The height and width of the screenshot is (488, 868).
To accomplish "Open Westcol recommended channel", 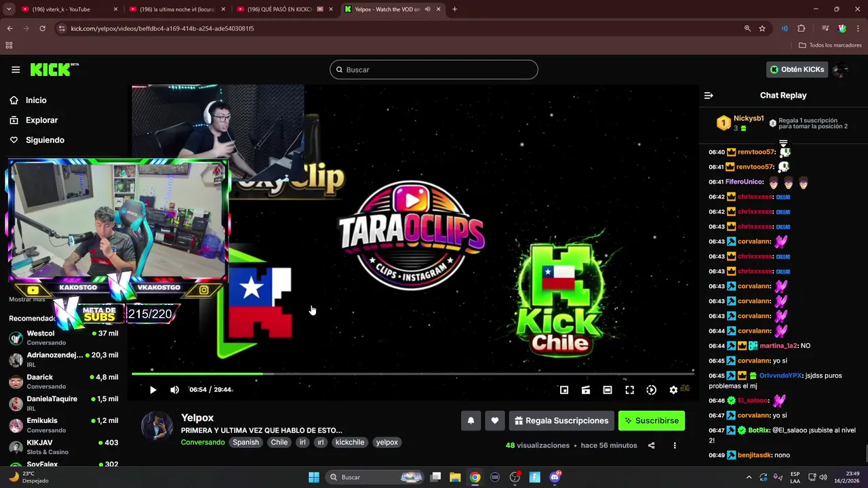I will (64, 338).
